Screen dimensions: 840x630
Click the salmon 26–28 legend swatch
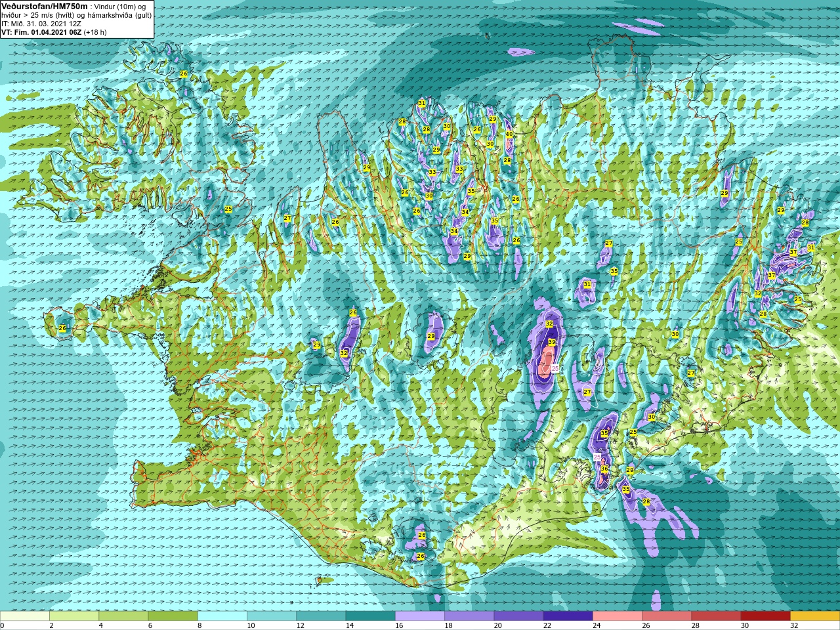pos(667,616)
